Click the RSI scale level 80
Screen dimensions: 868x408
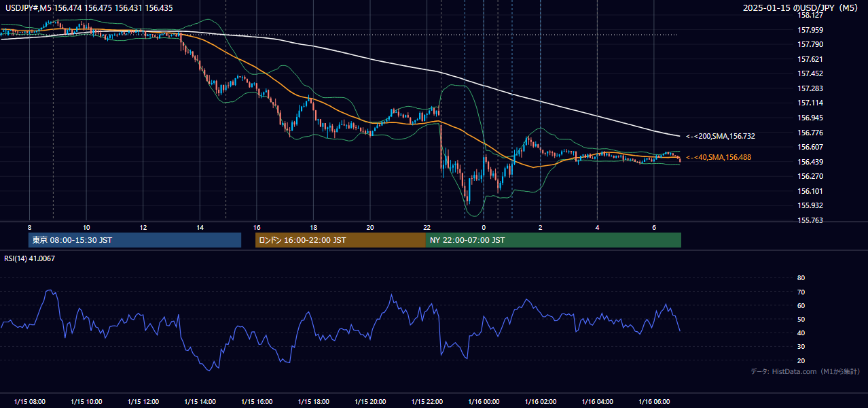[801, 278]
